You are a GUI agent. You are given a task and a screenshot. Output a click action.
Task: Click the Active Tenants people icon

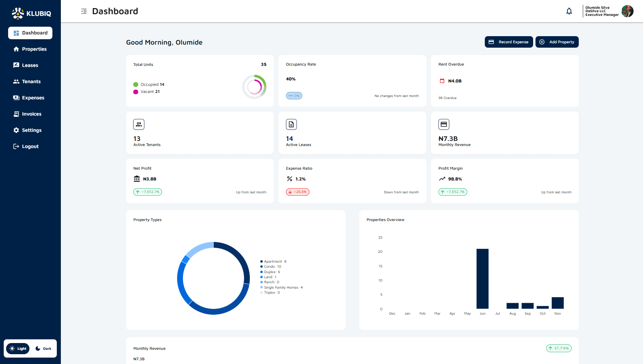[139, 124]
